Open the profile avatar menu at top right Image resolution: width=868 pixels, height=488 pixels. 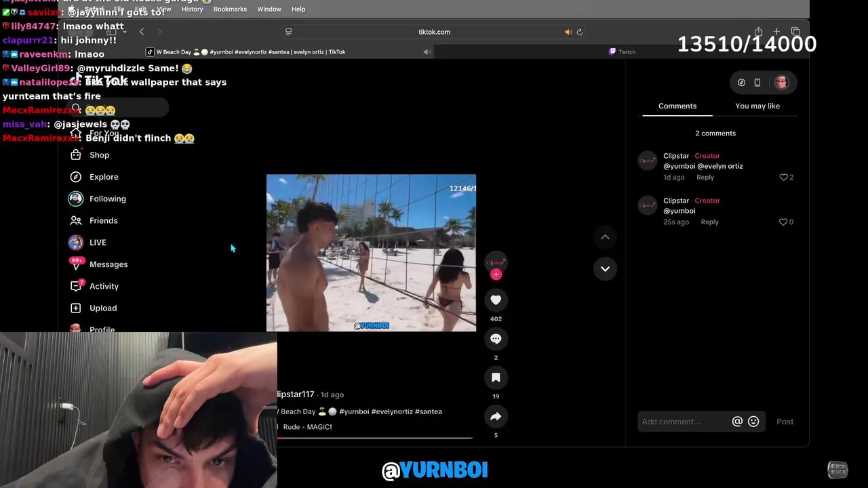pyautogui.click(x=781, y=83)
